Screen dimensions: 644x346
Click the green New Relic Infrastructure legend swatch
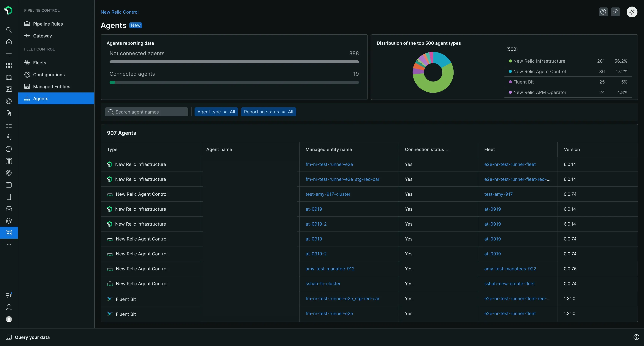coord(510,61)
